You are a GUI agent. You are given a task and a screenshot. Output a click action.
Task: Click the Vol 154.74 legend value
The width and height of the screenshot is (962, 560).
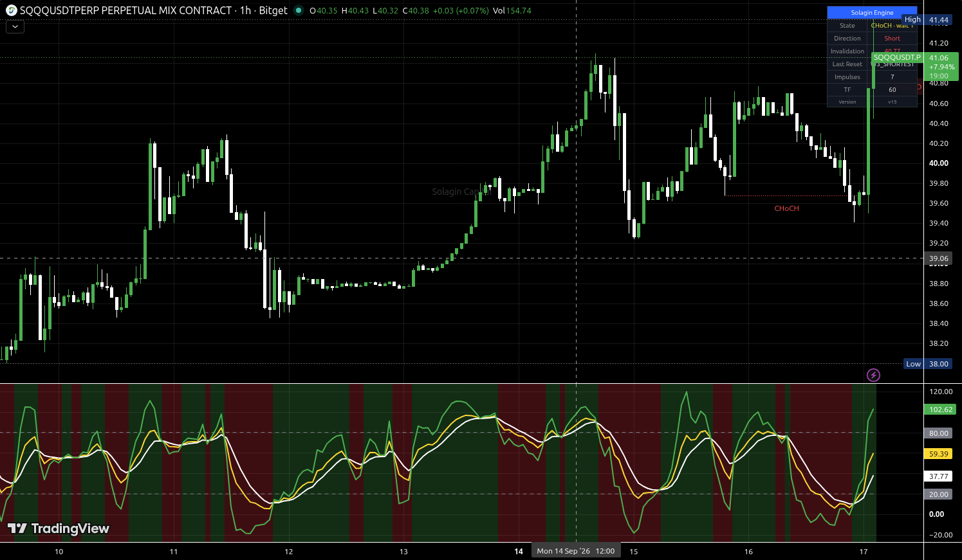click(512, 11)
